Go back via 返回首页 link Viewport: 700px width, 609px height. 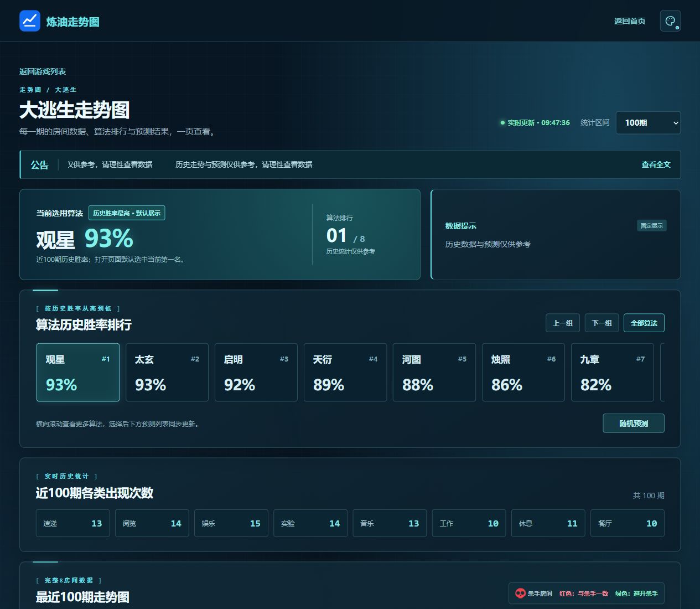coord(630,21)
